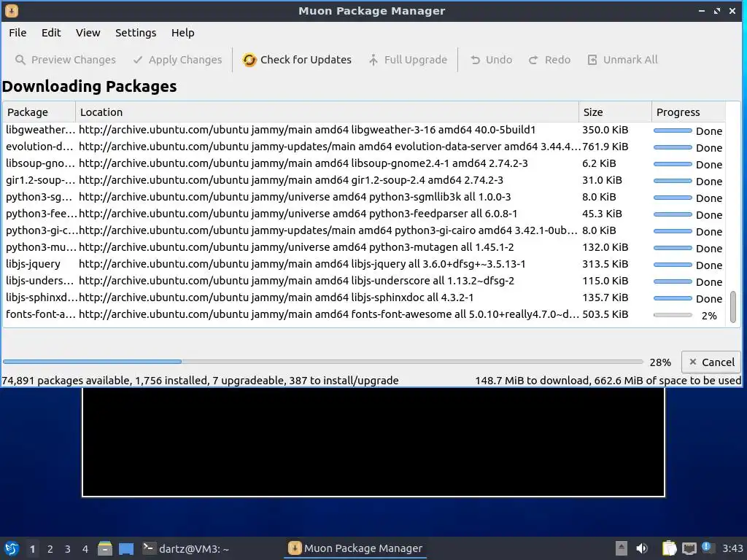This screenshot has width=747, height=560.
Task: Select the python3-gi-cairo location entry
Action: coord(328,230)
